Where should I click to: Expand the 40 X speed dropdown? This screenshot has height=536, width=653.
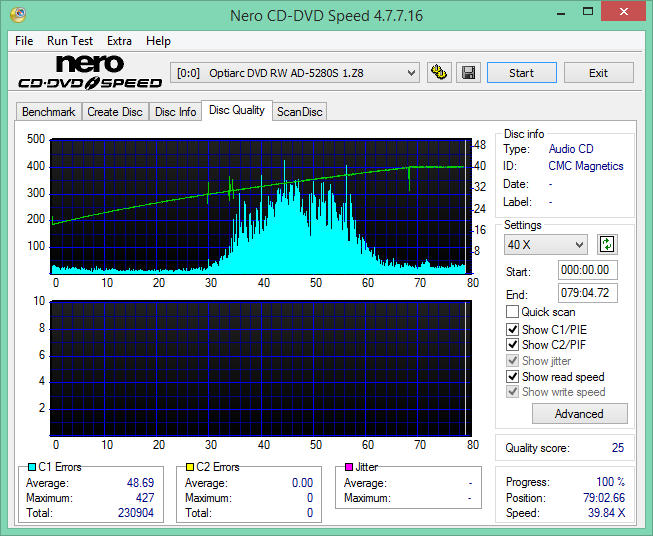[546, 244]
